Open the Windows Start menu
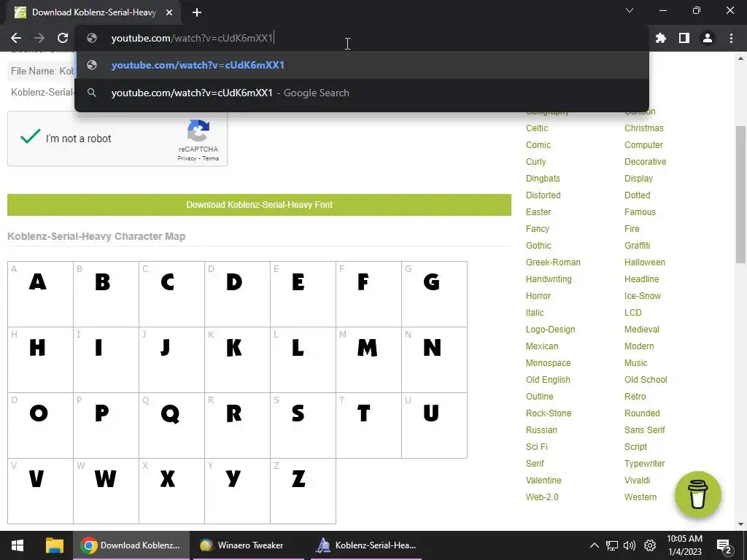The height and width of the screenshot is (560, 747). 18,545
